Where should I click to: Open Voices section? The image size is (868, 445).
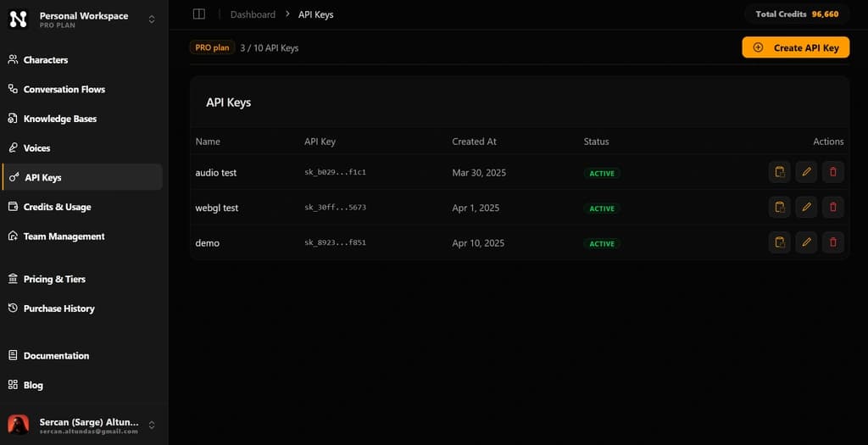82,147
